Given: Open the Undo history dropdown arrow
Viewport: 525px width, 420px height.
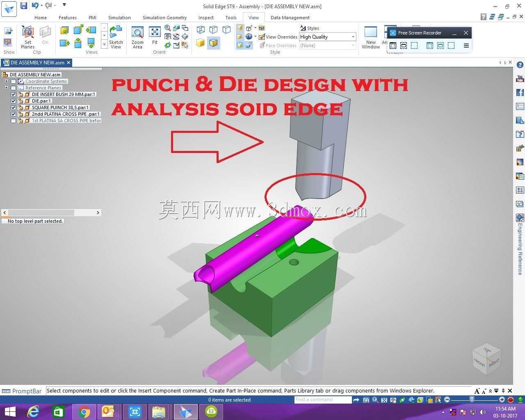Looking at the screenshot, I should click(42, 5).
